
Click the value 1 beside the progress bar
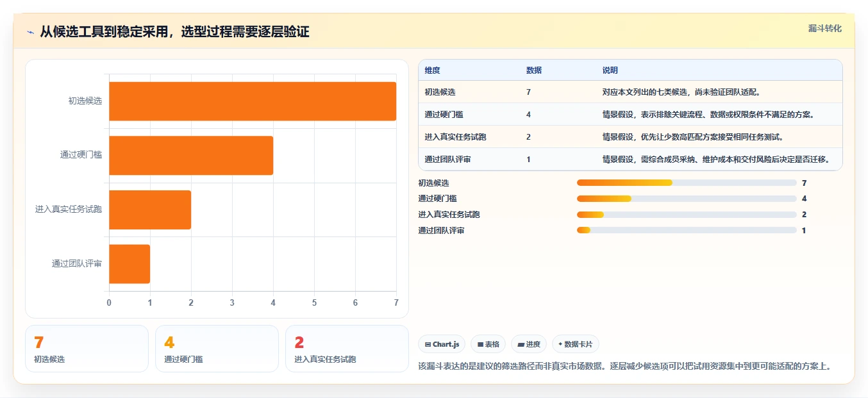(x=804, y=230)
